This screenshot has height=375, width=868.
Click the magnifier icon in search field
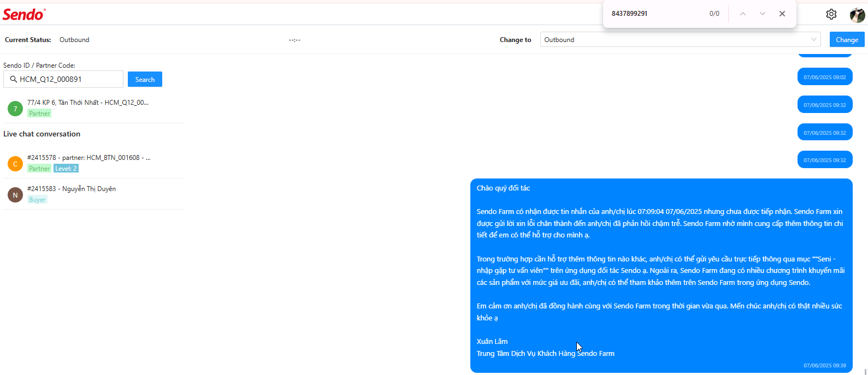click(x=14, y=79)
